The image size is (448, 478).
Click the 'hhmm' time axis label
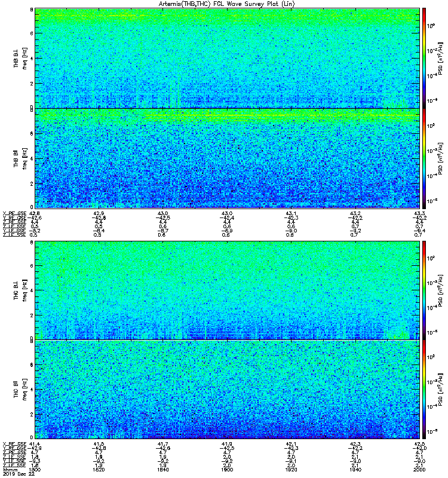point(10,470)
